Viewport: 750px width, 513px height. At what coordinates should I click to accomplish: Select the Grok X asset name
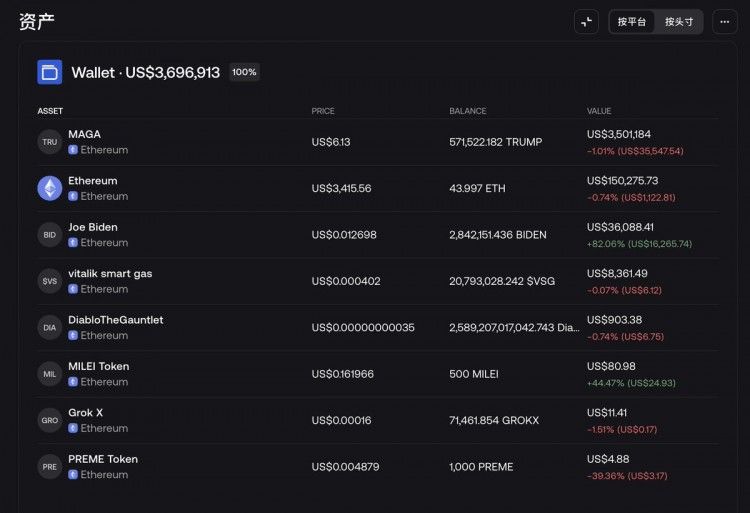point(85,413)
